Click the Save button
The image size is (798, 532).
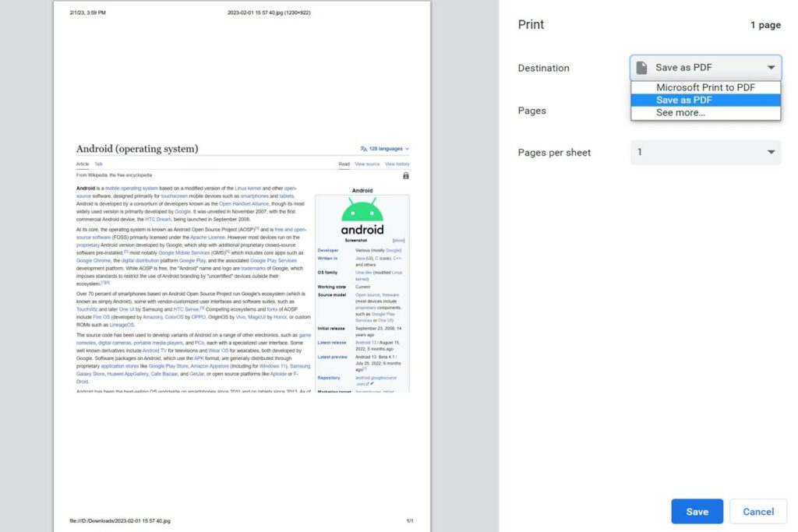(697, 512)
